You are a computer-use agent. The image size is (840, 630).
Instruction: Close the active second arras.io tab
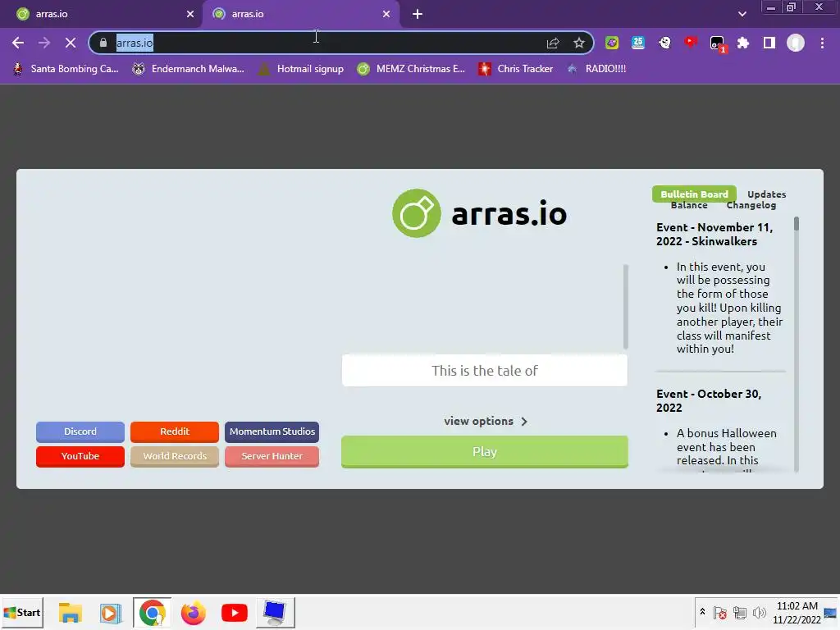pos(386,14)
